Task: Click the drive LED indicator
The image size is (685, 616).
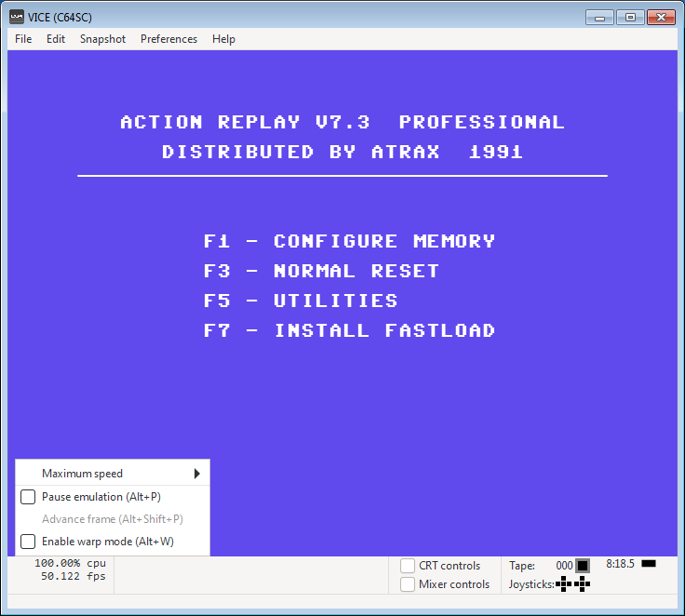Action: (x=649, y=564)
